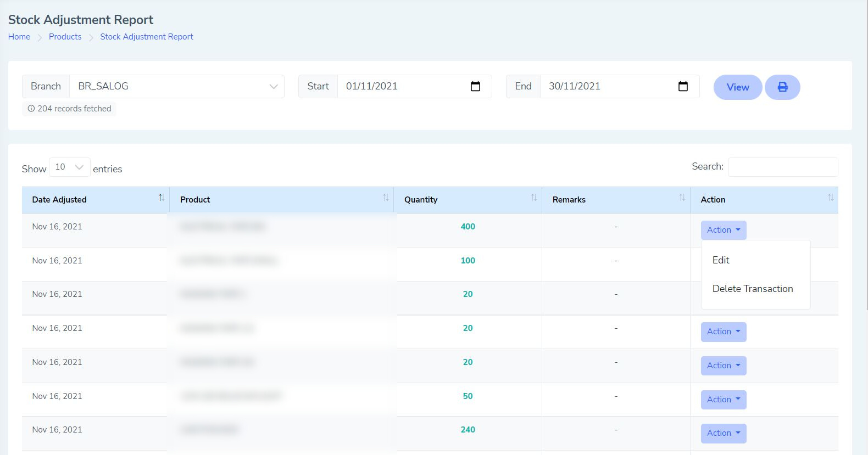Viewport: 868px width, 455px height.
Task: Click the Remarks column header text
Action: click(569, 200)
